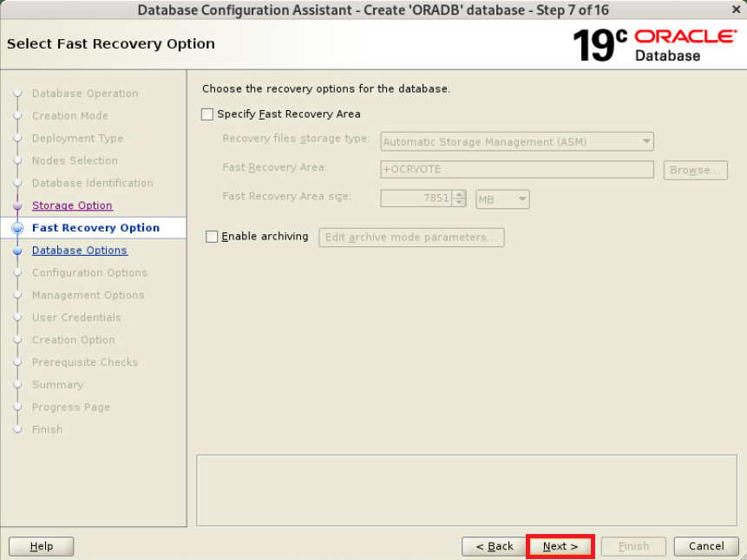
Task: Click the Oracle 19c Database logo
Action: pyautogui.click(x=654, y=45)
